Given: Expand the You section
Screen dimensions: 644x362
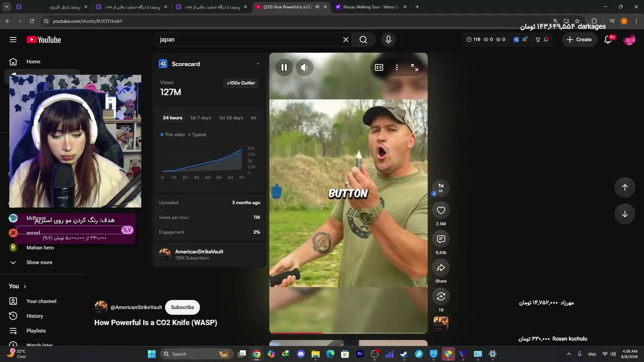Looking at the screenshot, I should click(x=18, y=286).
